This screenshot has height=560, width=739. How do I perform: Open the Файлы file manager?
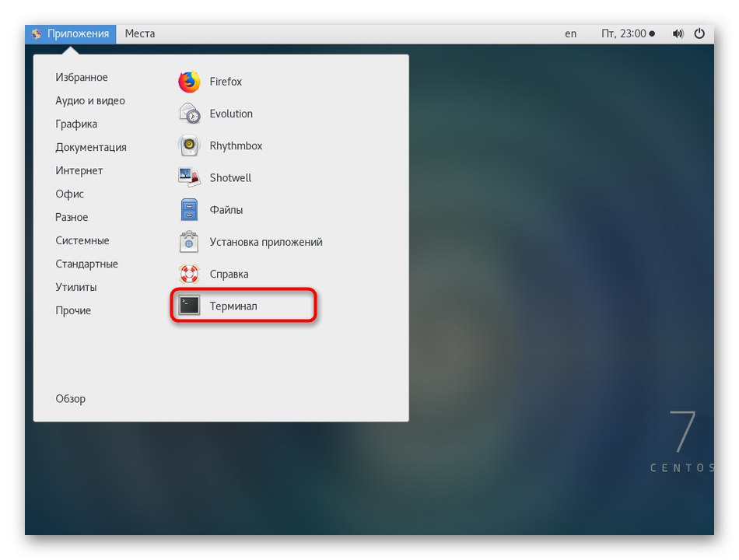(226, 210)
